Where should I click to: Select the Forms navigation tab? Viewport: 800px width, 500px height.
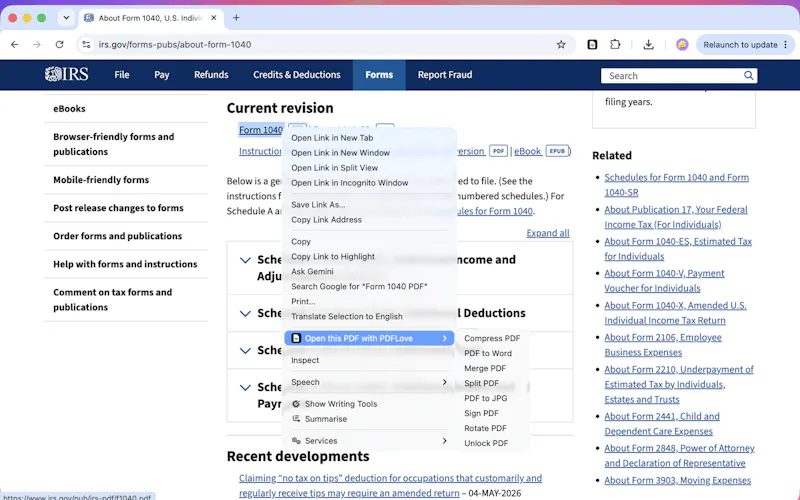click(x=379, y=74)
